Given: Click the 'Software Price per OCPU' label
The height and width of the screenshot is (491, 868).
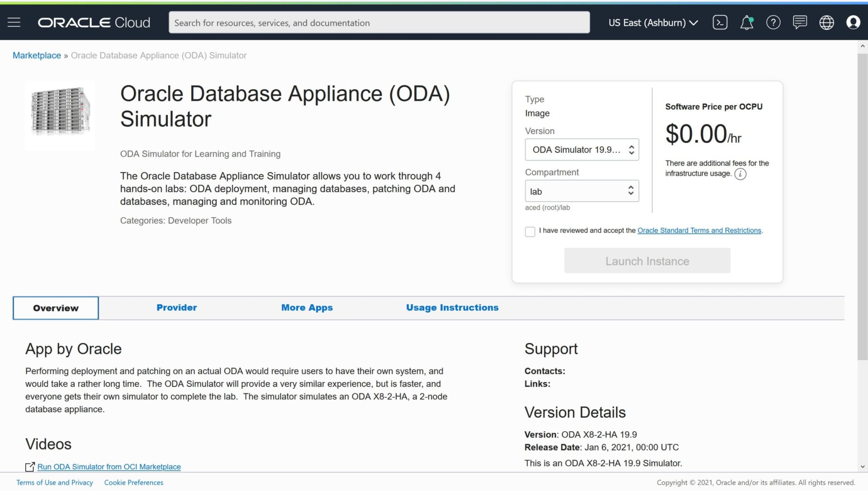Looking at the screenshot, I should tap(714, 107).
